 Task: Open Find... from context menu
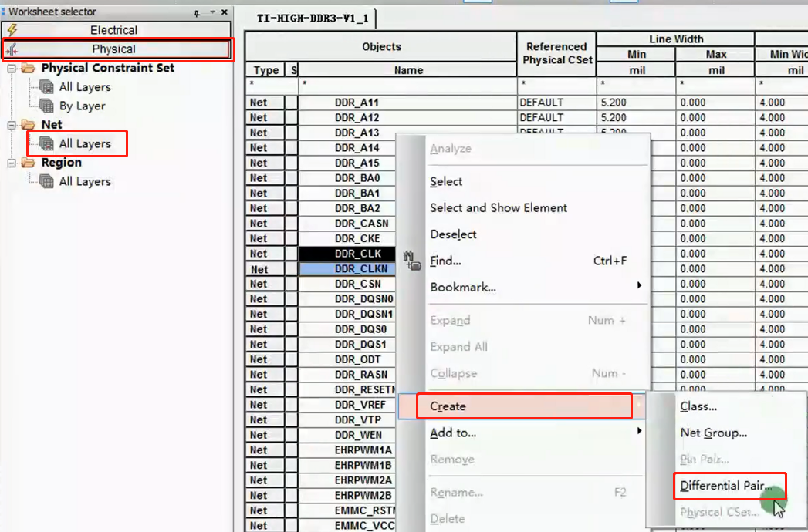[445, 261]
